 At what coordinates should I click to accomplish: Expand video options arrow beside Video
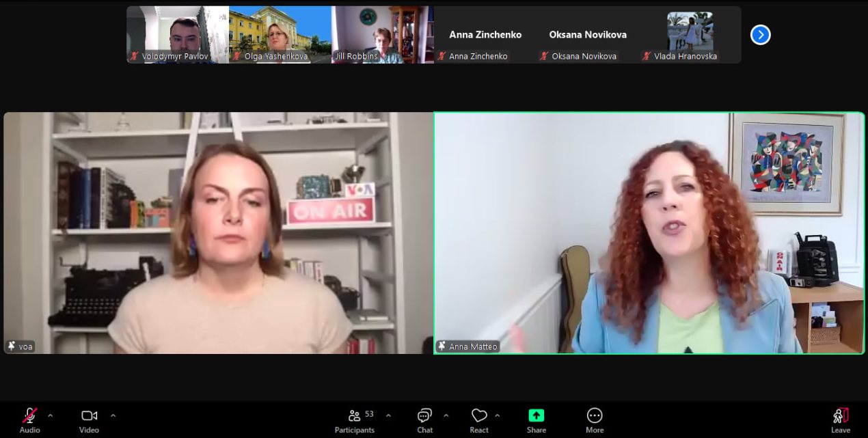[113, 415]
